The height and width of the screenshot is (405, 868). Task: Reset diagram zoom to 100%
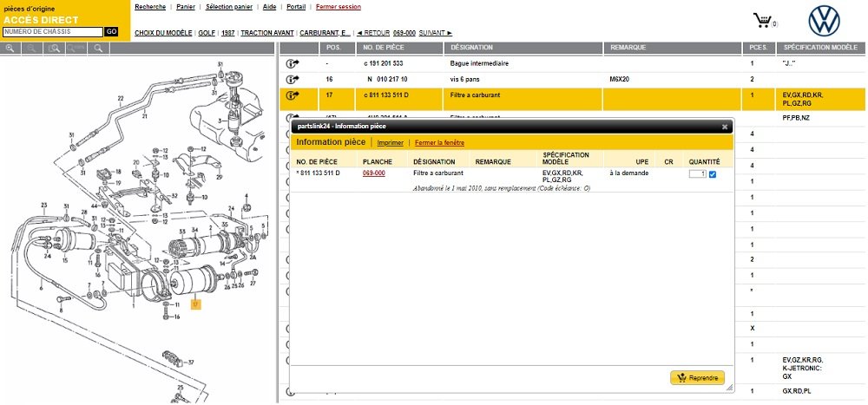point(76,49)
